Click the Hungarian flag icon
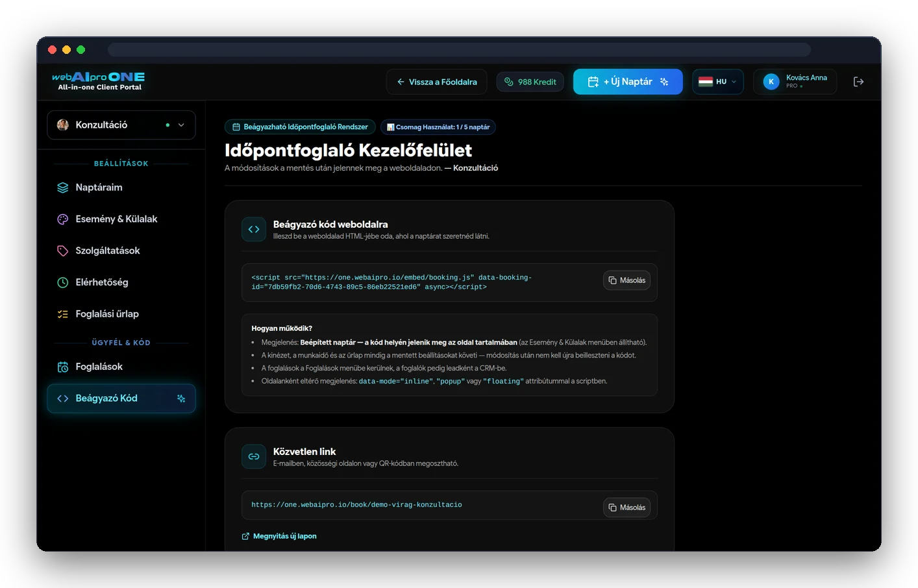 pos(706,82)
